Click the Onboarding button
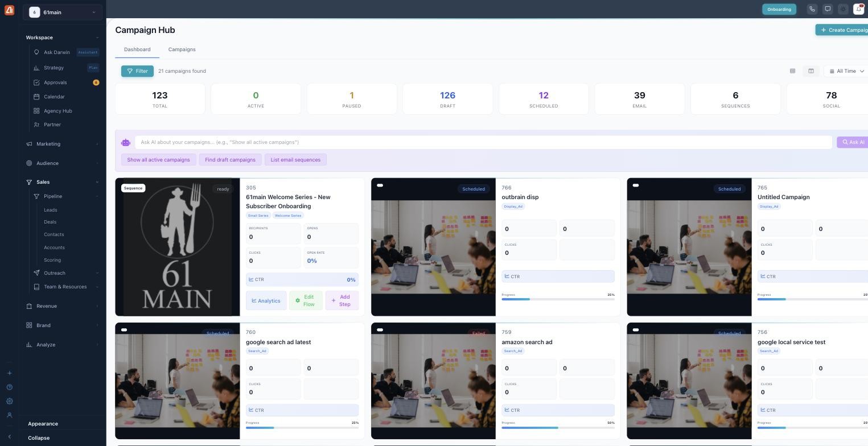The image size is (868, 446). pos(779,9)
